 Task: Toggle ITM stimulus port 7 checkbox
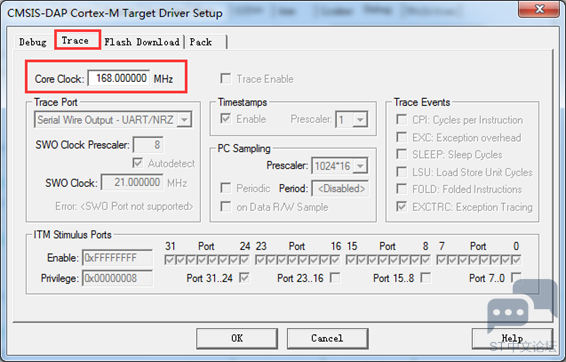(441, 259)
